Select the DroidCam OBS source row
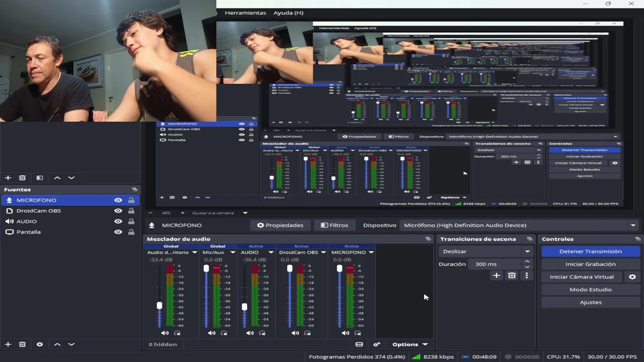Viewport: 644px width, 362px height. (x=70, y=211)
